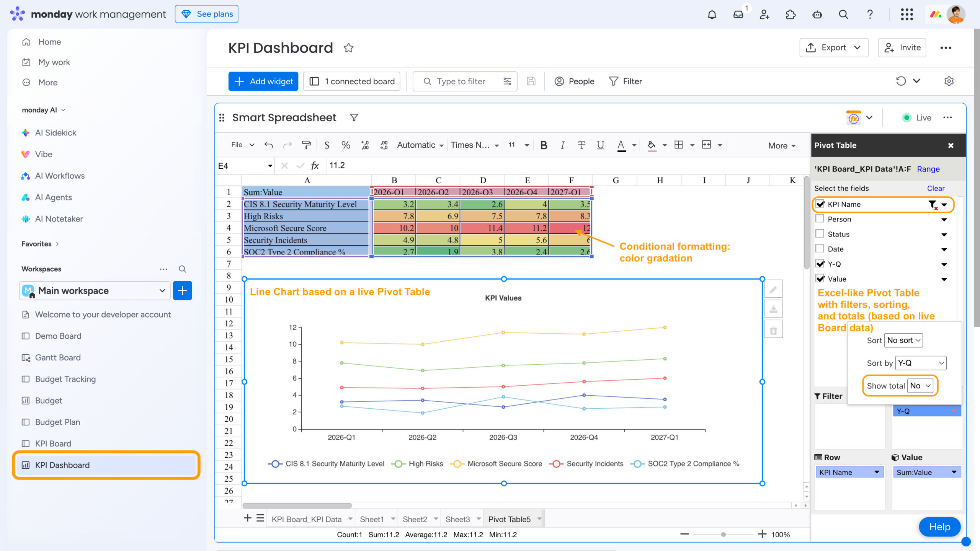
Task: Click the save icon next to the filter box
Action: pos(531,81)
